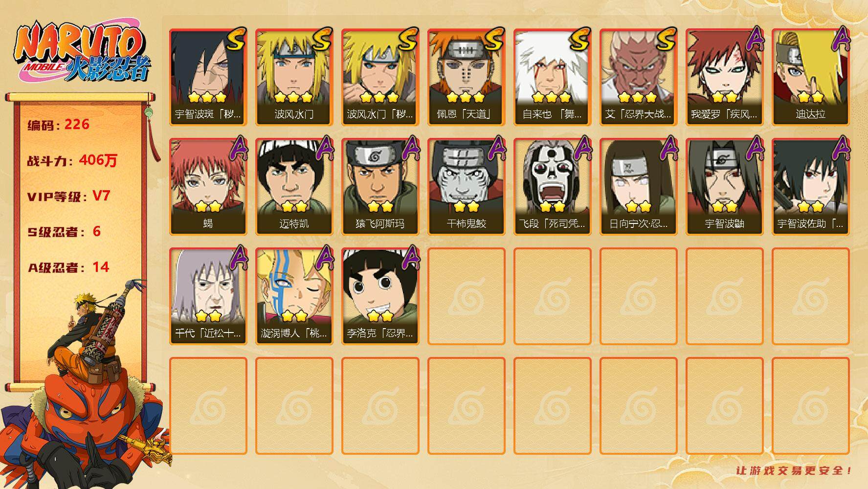Viewport: 868px width, 489px height.
Task: Click the 漩涡博人 ninja card
Action: [294, 296]
